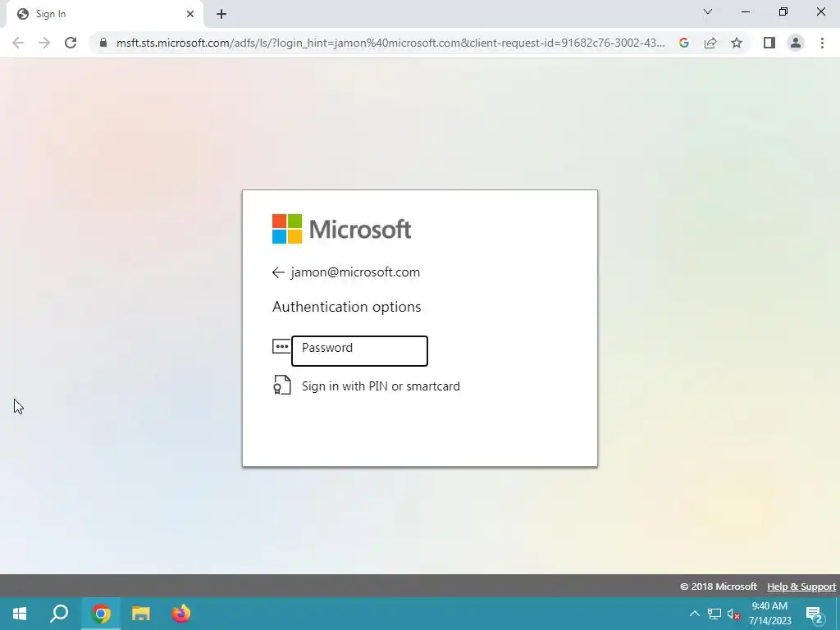Share this page icon
The image size is (840, 630).
click(710, 43)
